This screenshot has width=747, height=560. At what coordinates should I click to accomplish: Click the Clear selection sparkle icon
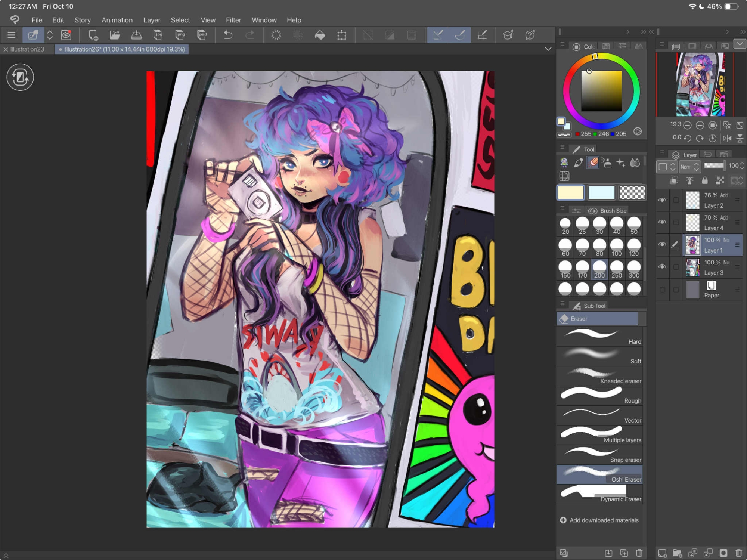click(276, 35)
